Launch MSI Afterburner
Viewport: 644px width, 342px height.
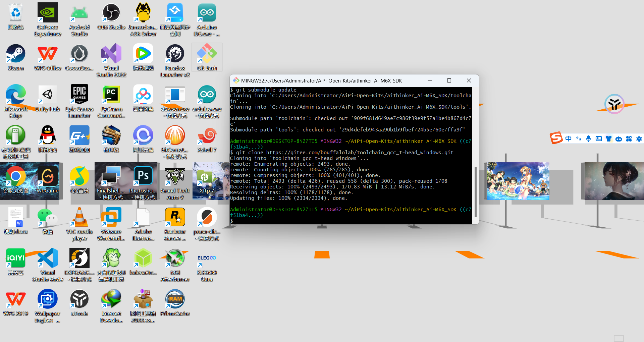tap(175, 265)
